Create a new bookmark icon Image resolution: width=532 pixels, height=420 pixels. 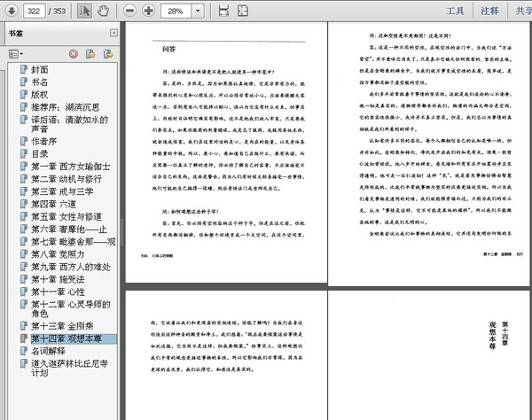pos(90,54)
